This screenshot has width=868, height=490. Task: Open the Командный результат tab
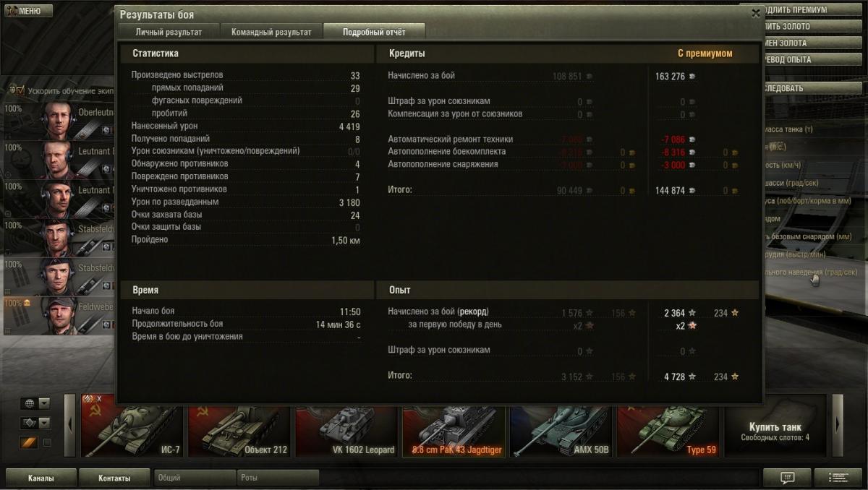271,32
